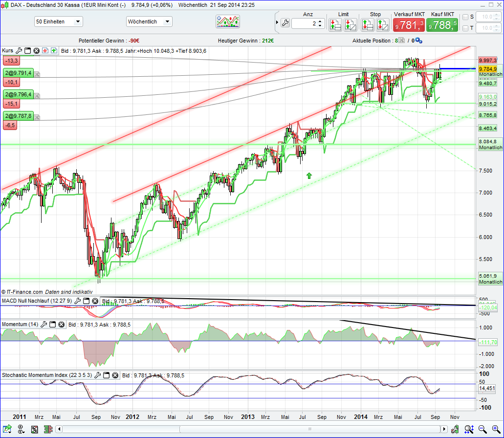Increase the Anz quantity with the up stepper
Image resolution: width=504 pixels, height=438 pixels.
320,20
